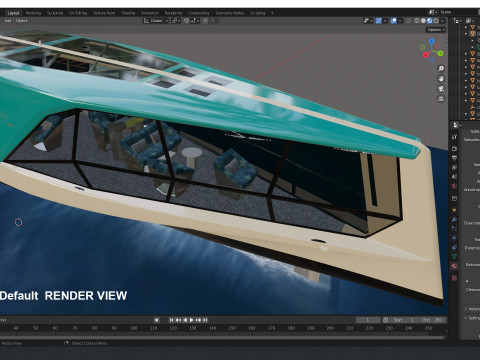Open the View Layer properties tab

[454, 167]
